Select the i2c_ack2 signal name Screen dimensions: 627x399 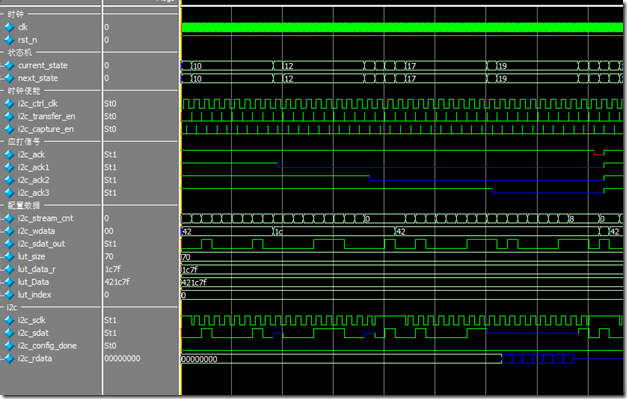(x=34, y=180)
